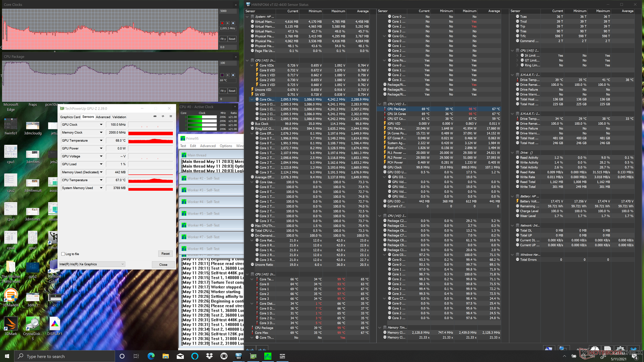This screenshot has width=644, height=362.
Task: Open CrystalDiskMark desktop icon
Action: (33, 323)
